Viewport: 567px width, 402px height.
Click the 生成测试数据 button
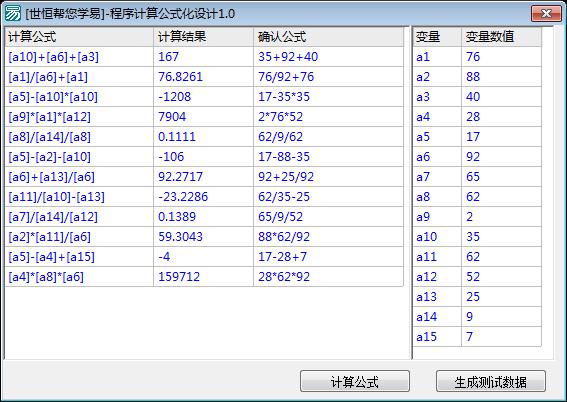coord(491,381)
